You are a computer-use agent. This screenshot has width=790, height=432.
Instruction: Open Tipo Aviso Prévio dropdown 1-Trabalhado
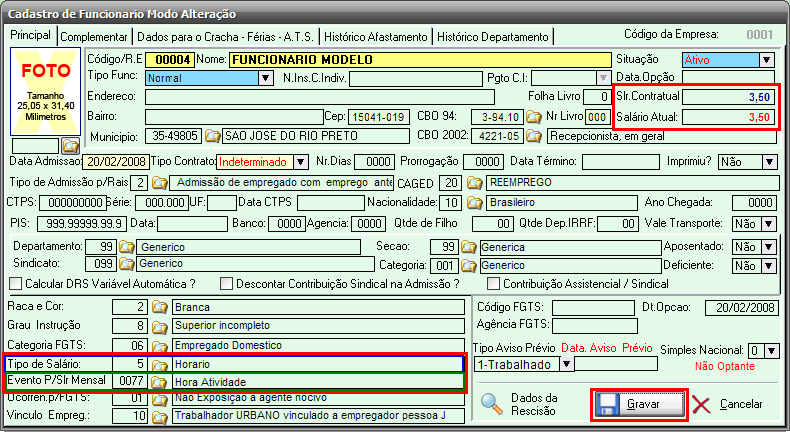(567, 364)
